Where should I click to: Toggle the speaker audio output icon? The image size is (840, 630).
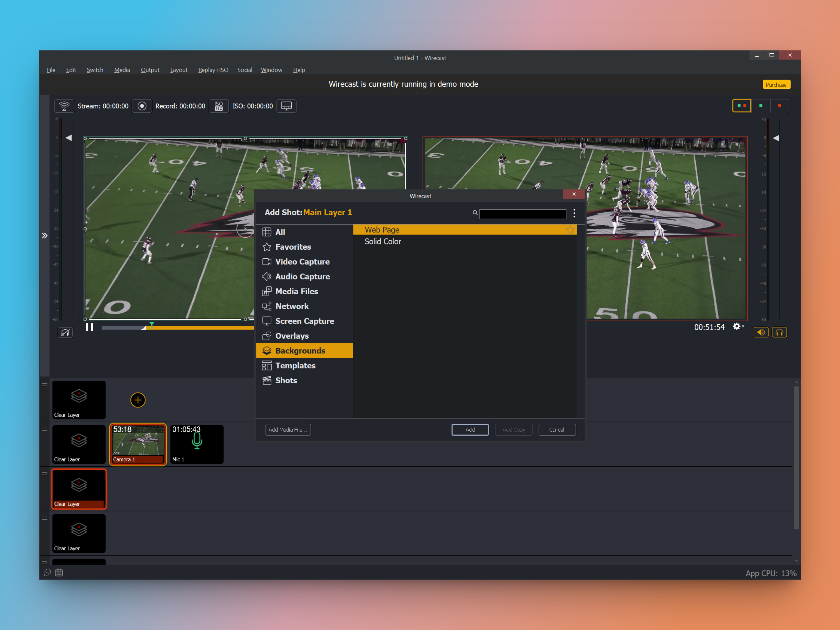pyautogui.click(x=761, y=333)
